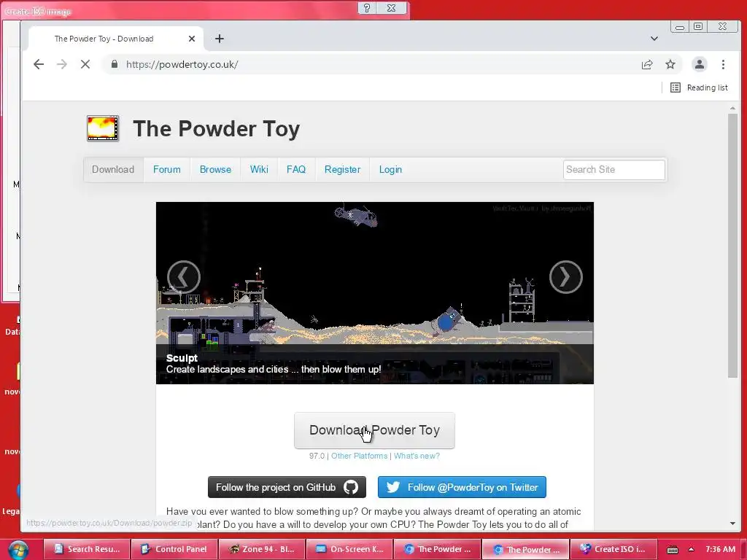The height and width of the screenshot is (560, 747).
Task: Open the Windows Start button
Action: (18, 550)
